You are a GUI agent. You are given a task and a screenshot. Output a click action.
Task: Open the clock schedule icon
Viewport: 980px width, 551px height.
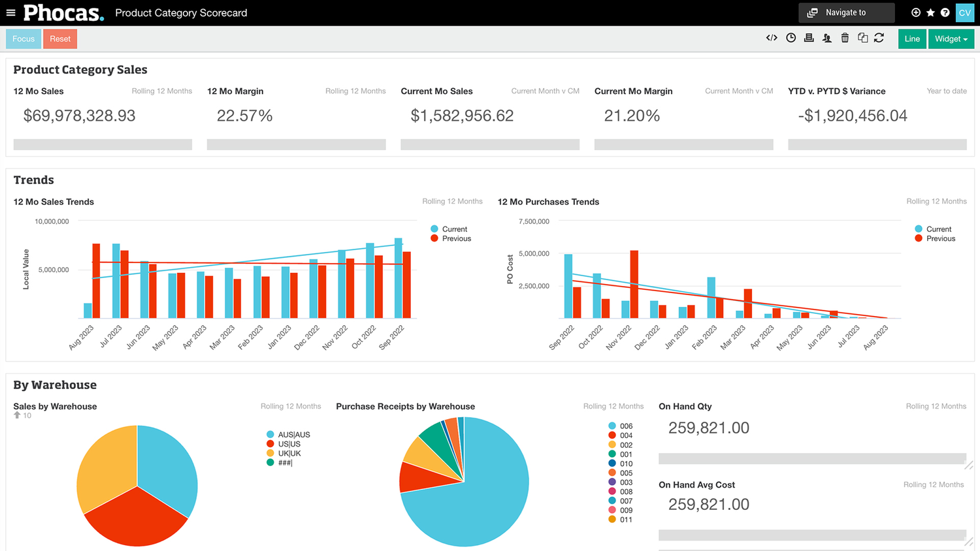click(x=791, y=38)
